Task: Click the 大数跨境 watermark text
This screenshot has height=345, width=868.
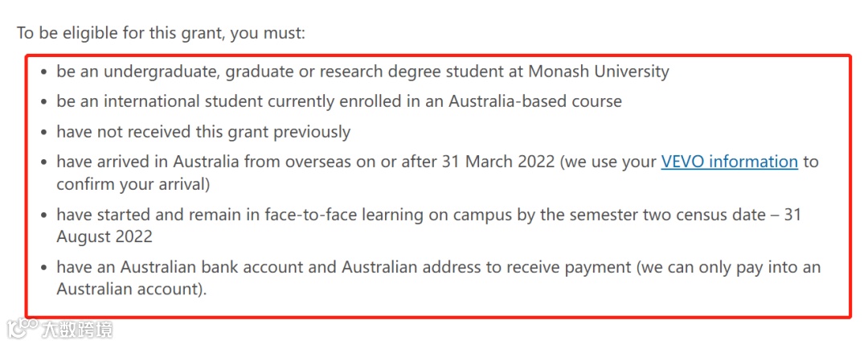Action: [77, 330]
